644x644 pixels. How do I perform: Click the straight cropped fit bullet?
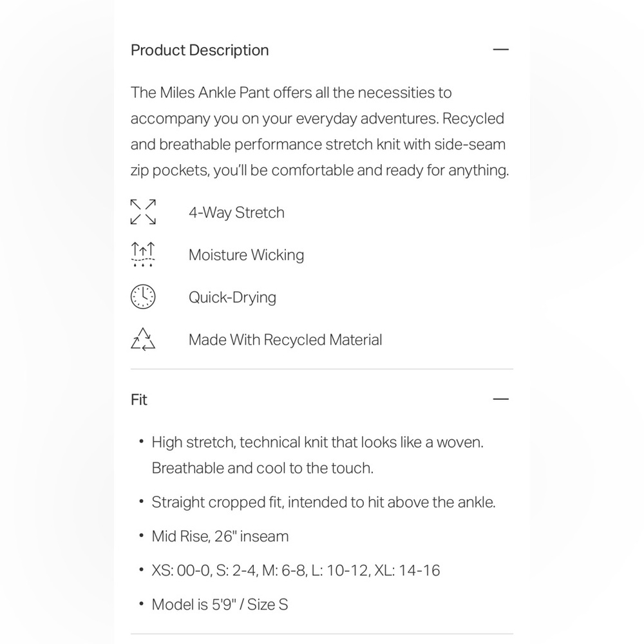pyautogui.click(x=324, y=502)
